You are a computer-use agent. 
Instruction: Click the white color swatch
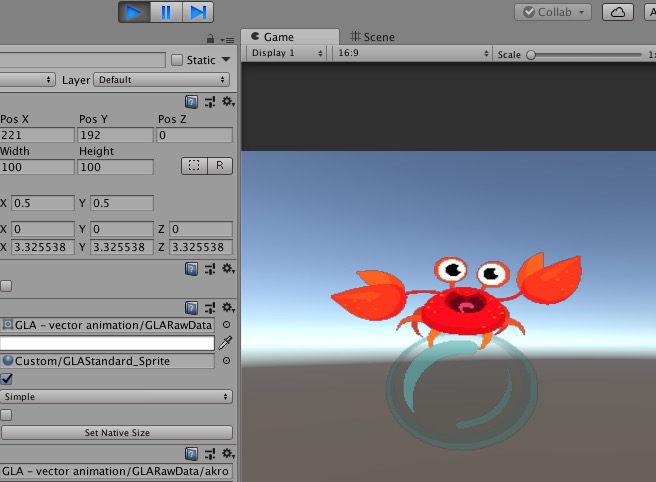point(107,343)
